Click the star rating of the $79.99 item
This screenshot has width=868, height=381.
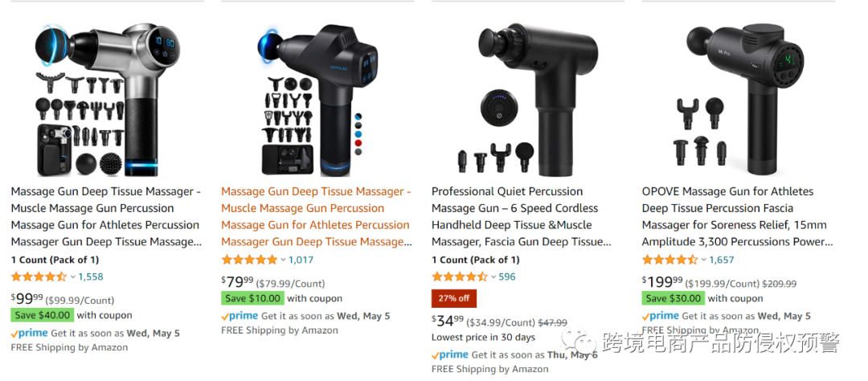tap(250, 260)
